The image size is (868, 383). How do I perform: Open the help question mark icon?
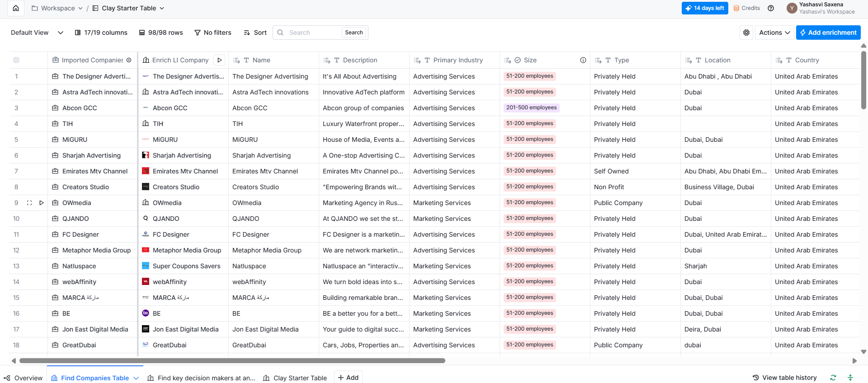(771, 8)
